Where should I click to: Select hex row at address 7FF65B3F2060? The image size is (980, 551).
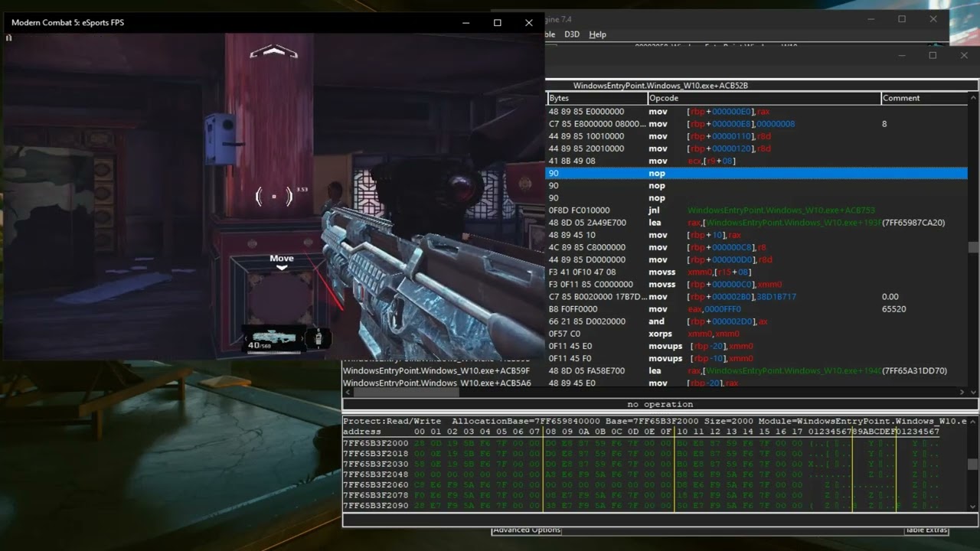tap(642, 485)
